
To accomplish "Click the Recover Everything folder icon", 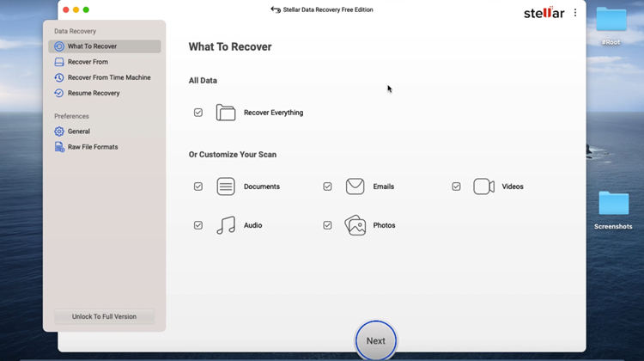I will [x=226, y=113].
